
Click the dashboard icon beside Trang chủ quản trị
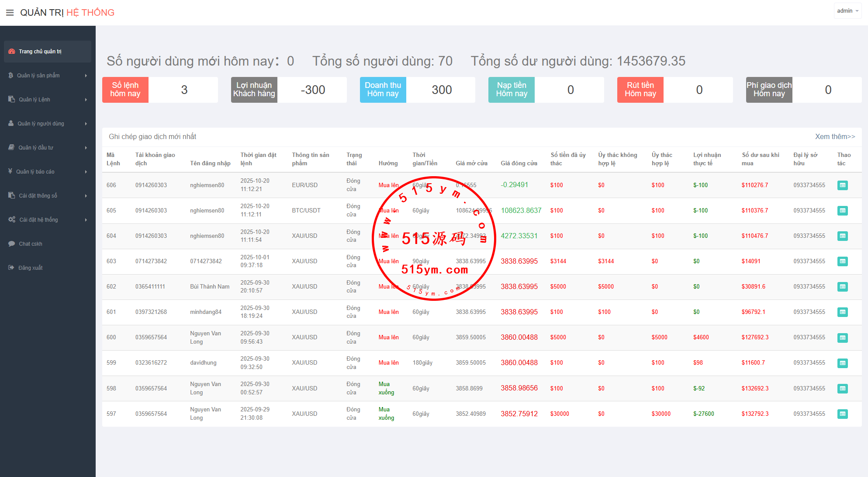[x=12, y=52]
